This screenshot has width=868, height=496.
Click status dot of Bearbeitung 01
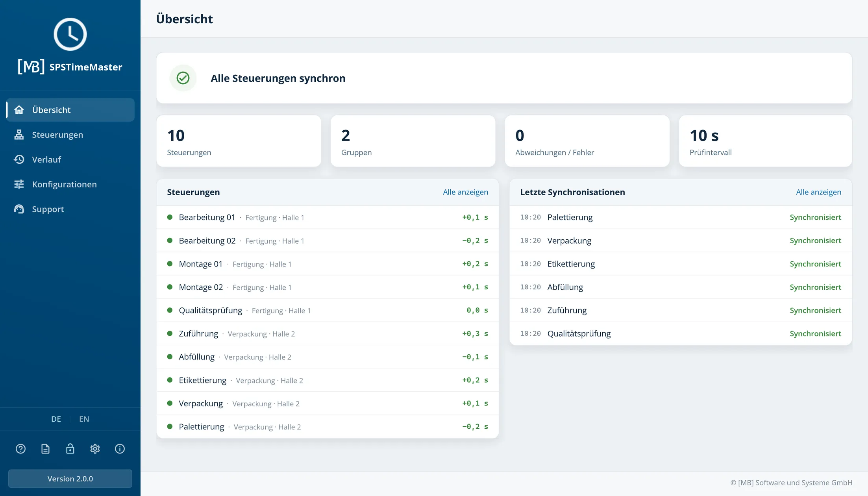point(170,217)
